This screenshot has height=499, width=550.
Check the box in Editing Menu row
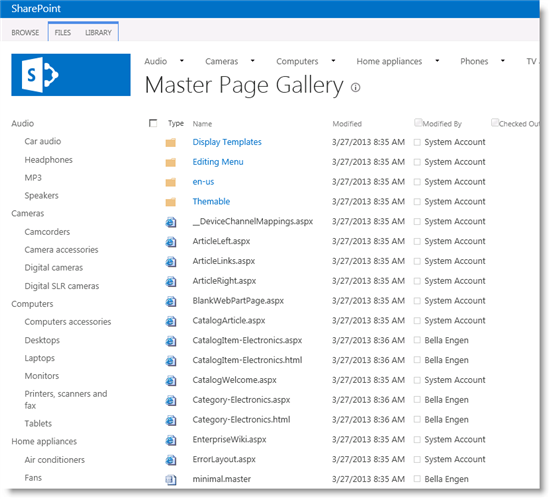(x=417, y=162)
